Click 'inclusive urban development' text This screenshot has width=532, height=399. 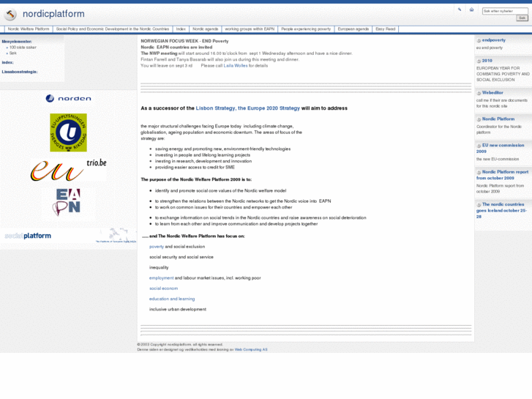coord(177,310)
